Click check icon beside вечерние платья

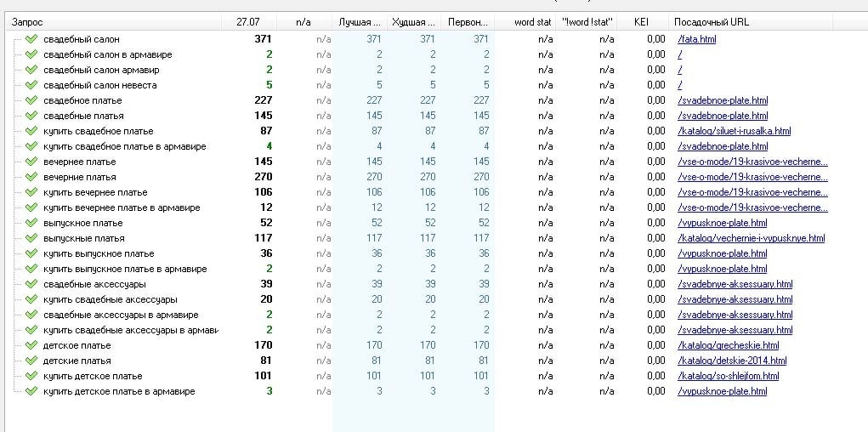pos(31,177)
